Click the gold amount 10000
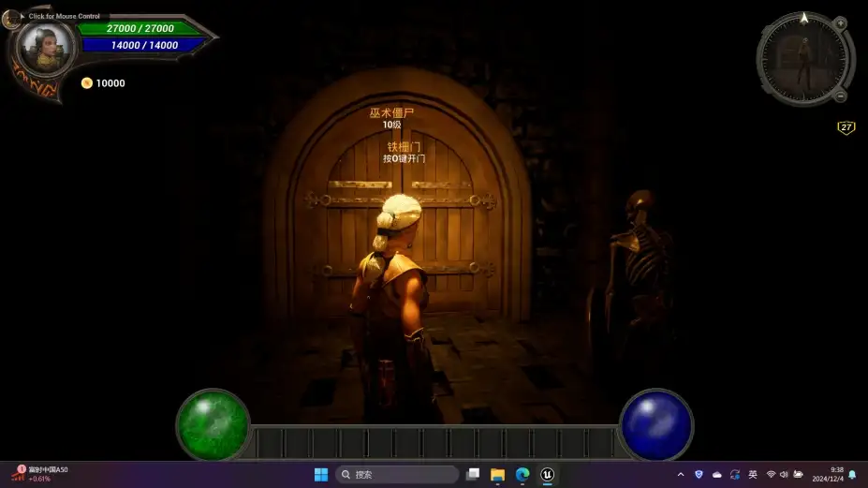The height and width of the screenshot is (488, 868). tap(110, 83)
